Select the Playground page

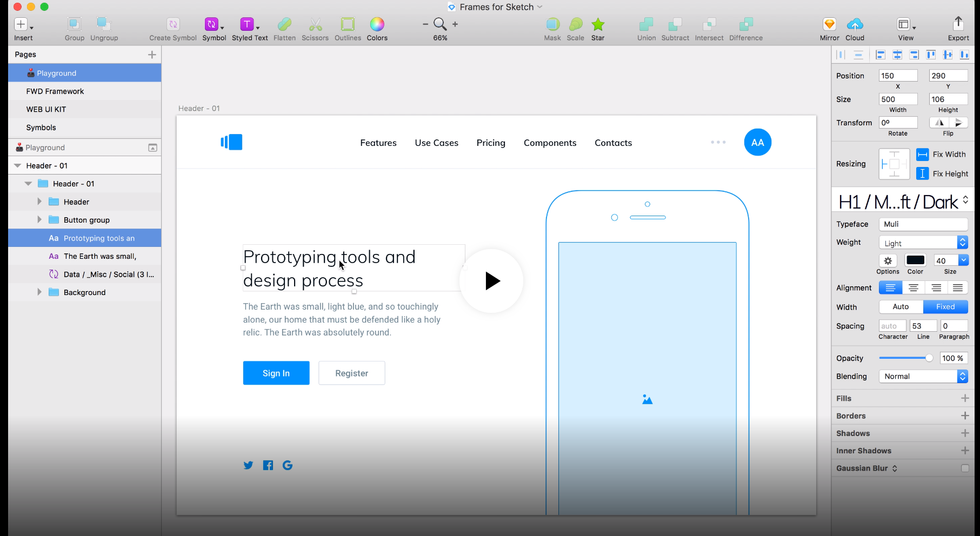pyautogui.click(x=84, y=73)
